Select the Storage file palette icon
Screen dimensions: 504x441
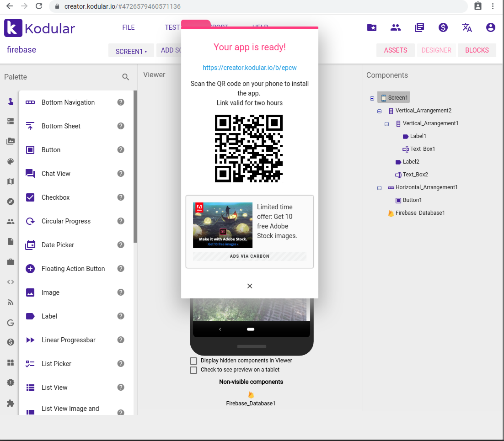[x=11, y=242]
